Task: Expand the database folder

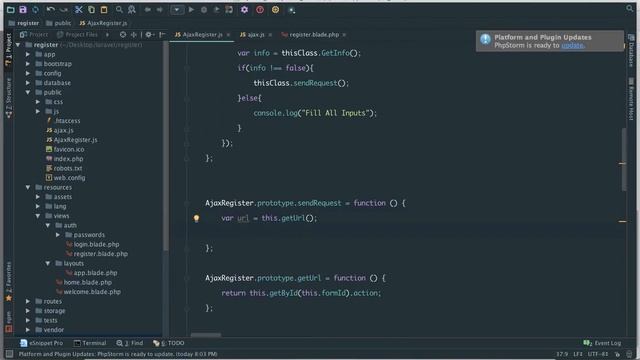Action: click(28, 82)
